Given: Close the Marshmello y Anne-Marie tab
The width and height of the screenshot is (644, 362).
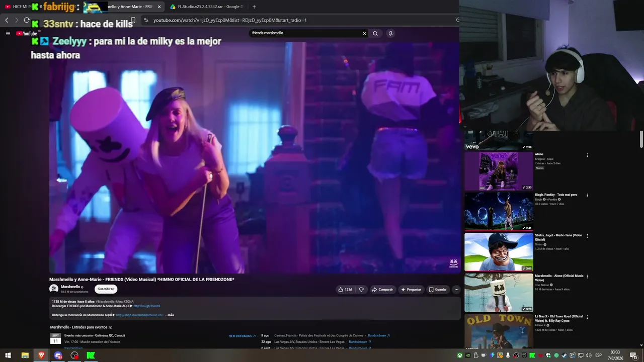Looking at the screenshot, I should pyautogui.click(x=159, y=7).
